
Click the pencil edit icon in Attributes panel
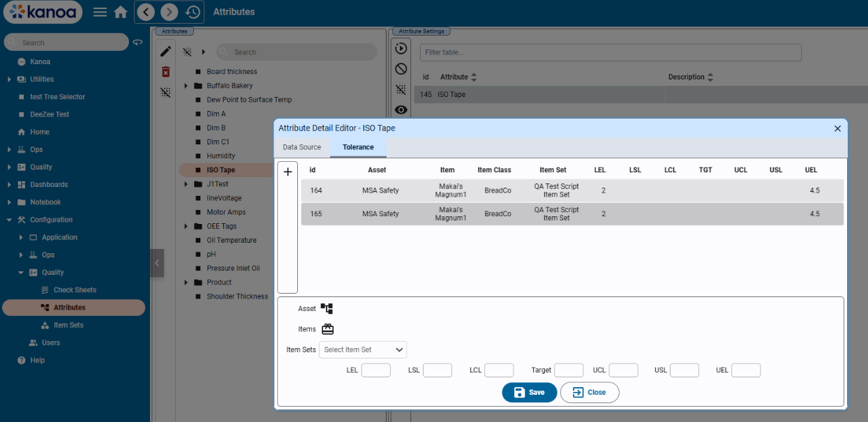pyautogui.click(x=165, y=52)
